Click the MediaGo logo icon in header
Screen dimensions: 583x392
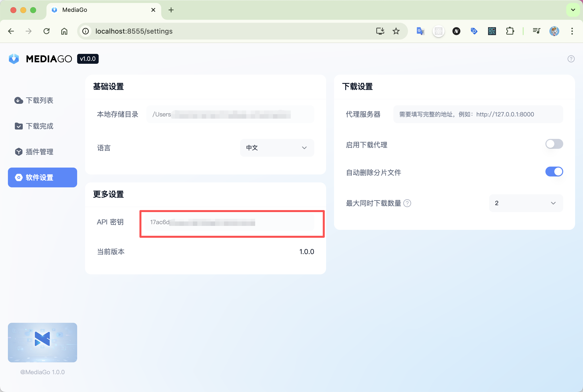click(x=14, y=59)
